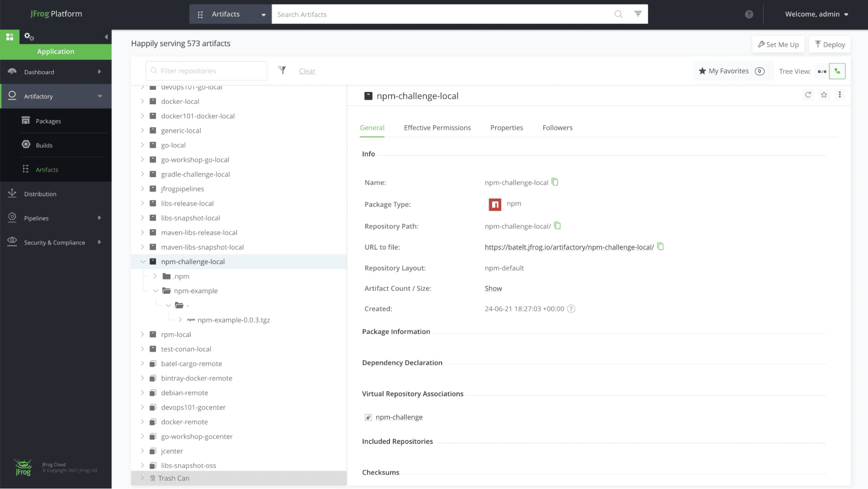Viewport: 868px width, 489px height.
Task: Click the Deploy button in top right
Action: click(x=831, y=44)
